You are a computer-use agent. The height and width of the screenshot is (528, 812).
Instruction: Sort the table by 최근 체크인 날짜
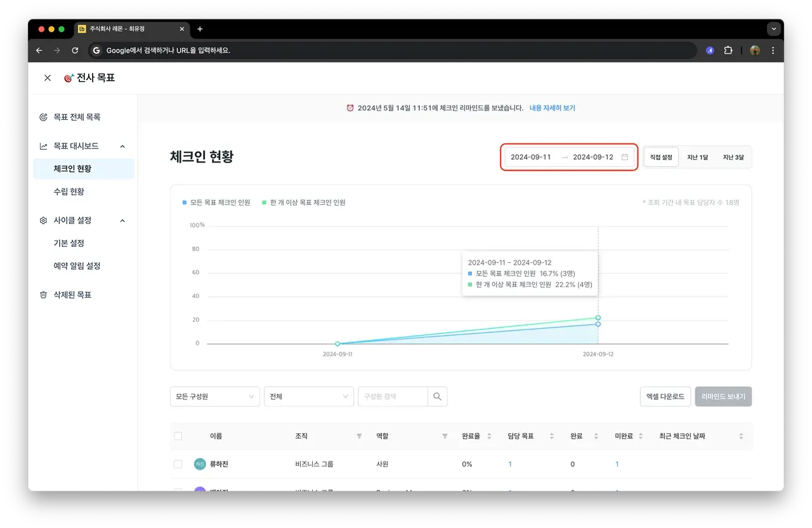[x=741, y=437]
